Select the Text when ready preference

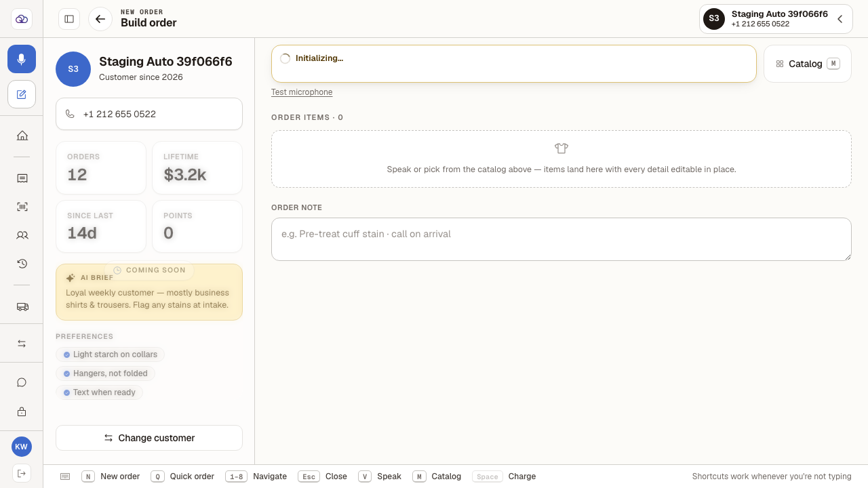99,392
